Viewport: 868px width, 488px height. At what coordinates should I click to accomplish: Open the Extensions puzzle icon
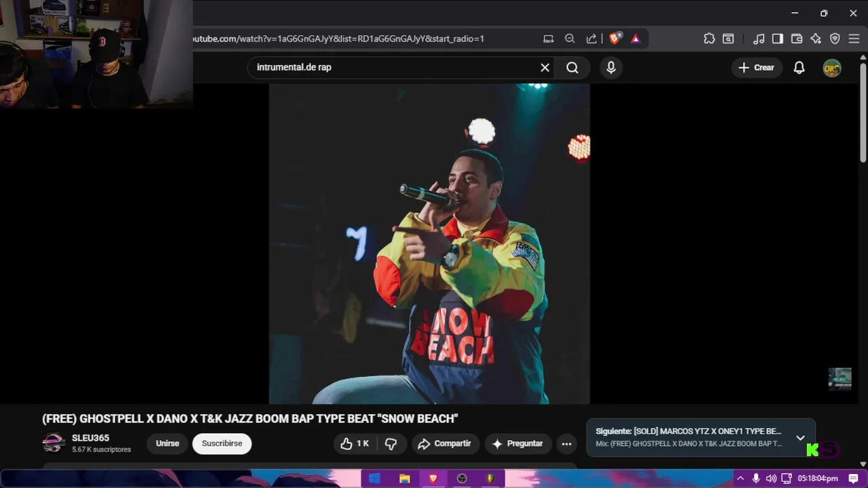pos(709,39)
